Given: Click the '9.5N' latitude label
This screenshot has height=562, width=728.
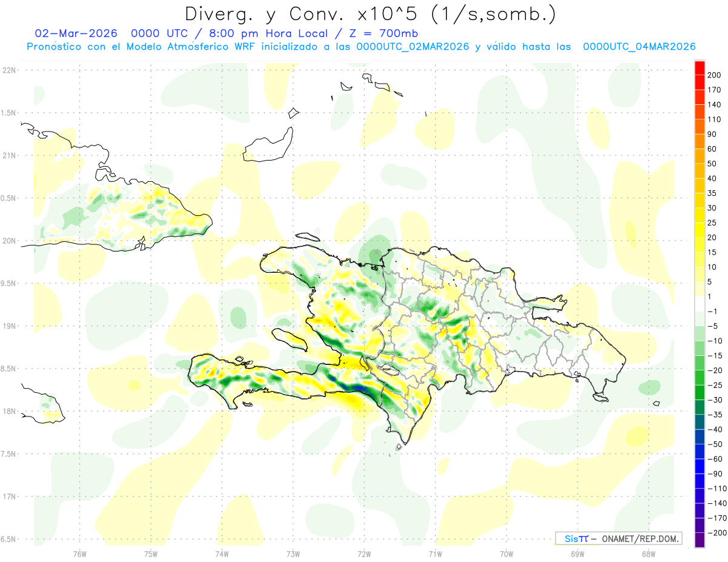Looking at the screenshot, I should (x=9, y=283).
